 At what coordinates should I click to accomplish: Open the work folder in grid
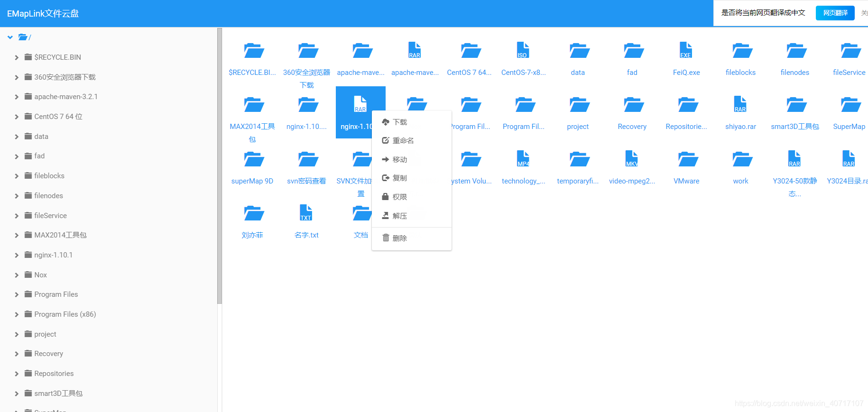(742, 159)
